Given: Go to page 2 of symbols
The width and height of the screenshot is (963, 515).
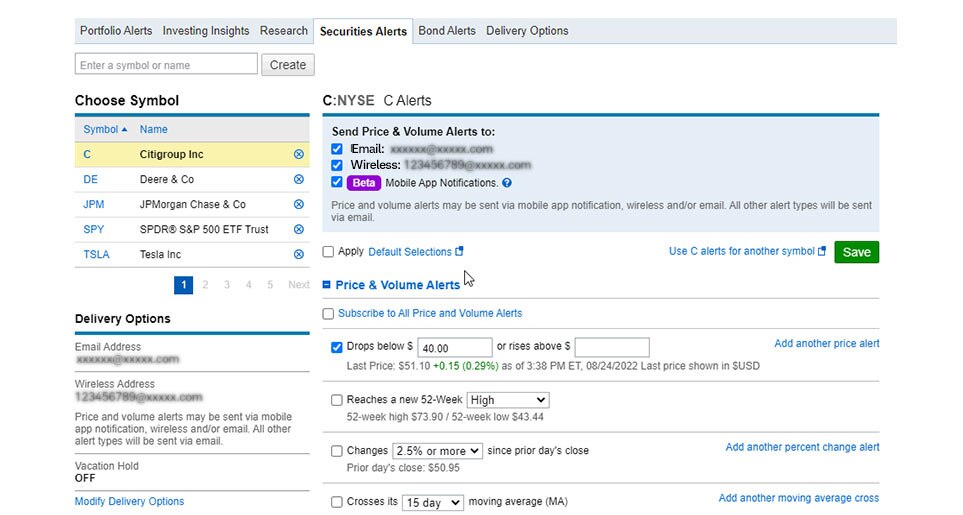Looking at the screenshot, I should pos(205,285).
